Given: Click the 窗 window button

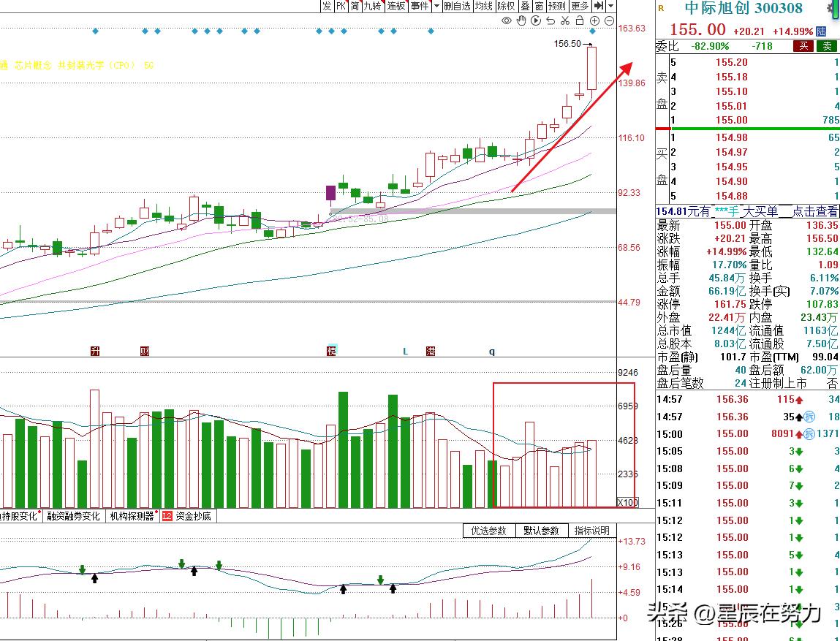Looking at the screenshot, I should coord(539,6).
